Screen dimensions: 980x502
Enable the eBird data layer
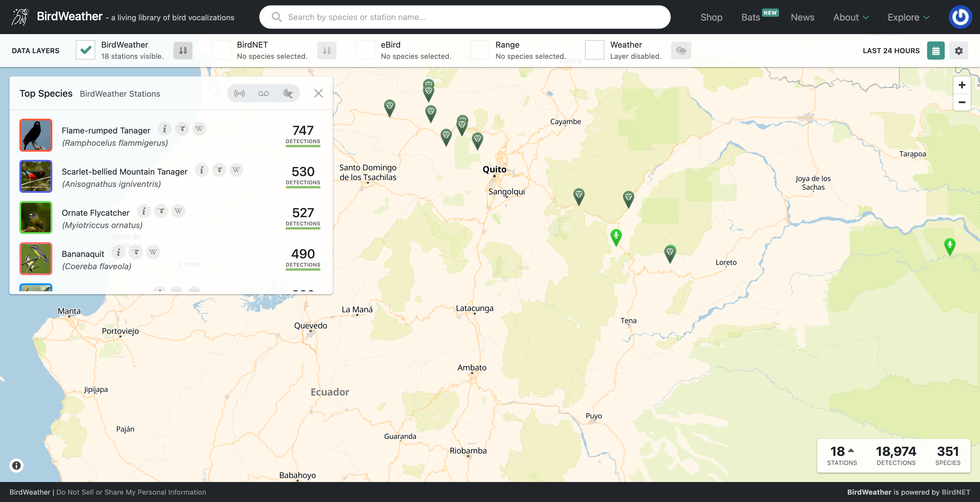365,50
